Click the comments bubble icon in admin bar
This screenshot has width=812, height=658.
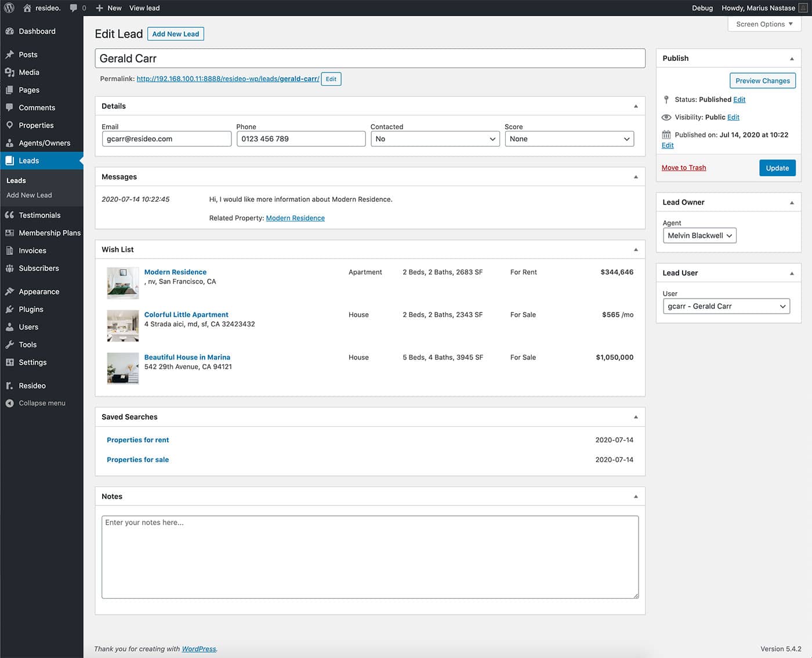(x=74, y=8)
